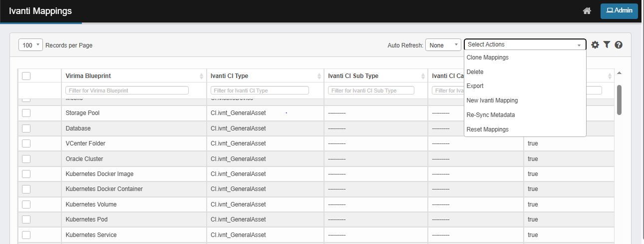The image size is (644, 244).
Task: Open the help question mark icon
Action: [x=619, y=45]
